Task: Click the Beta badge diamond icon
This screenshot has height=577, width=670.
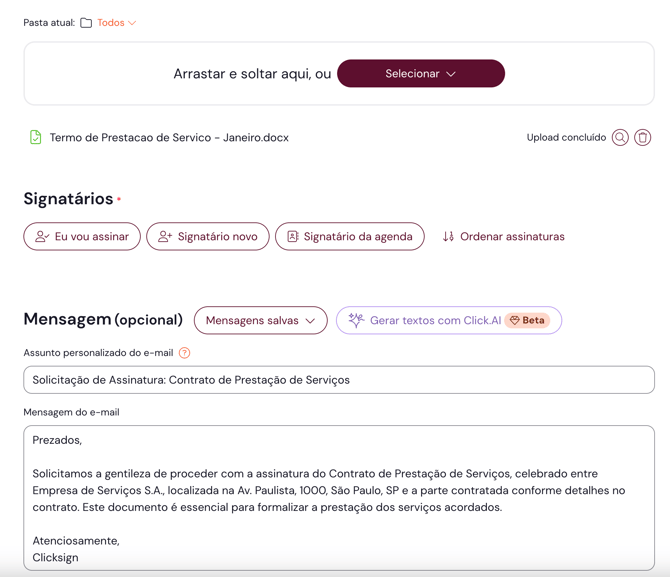Action: [x=515, y=321]
